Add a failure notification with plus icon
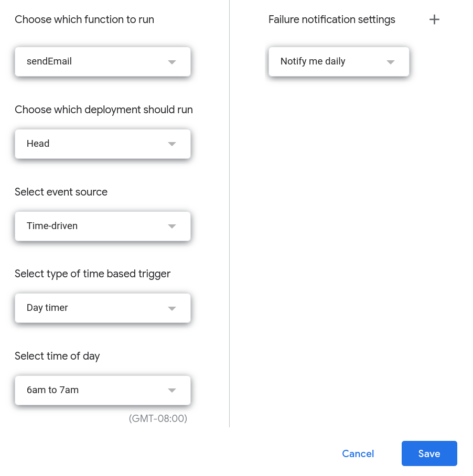The image size is (473, 476). click(434, 19)
